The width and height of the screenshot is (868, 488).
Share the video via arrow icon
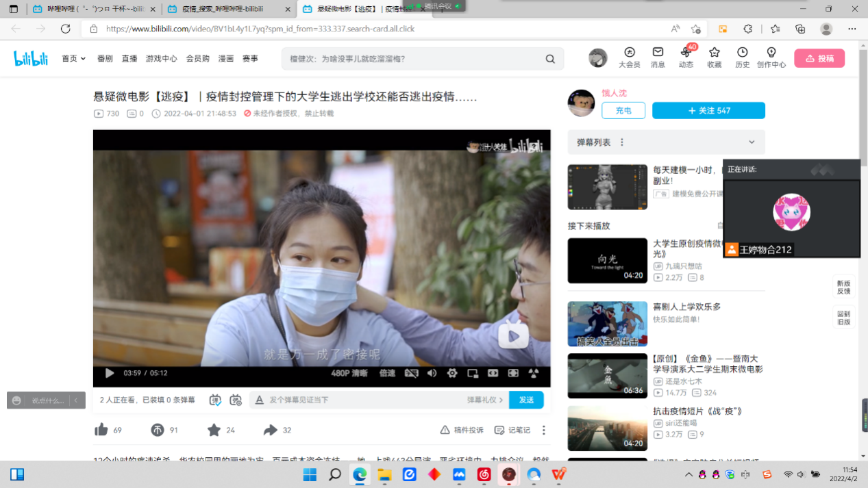pos(270,430)
